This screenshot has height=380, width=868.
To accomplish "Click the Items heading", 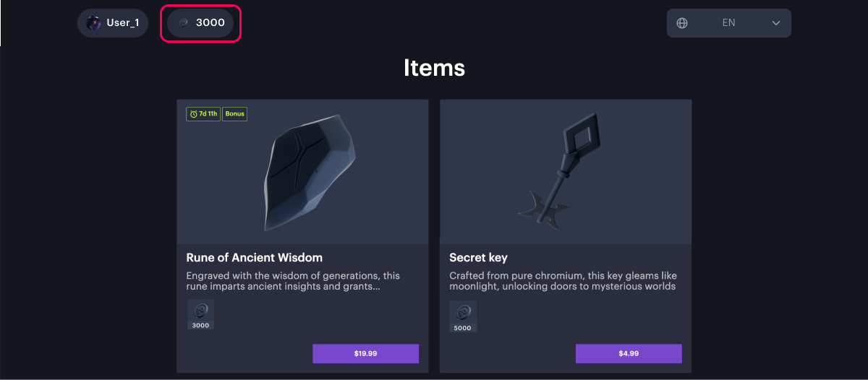I will 434,68.
